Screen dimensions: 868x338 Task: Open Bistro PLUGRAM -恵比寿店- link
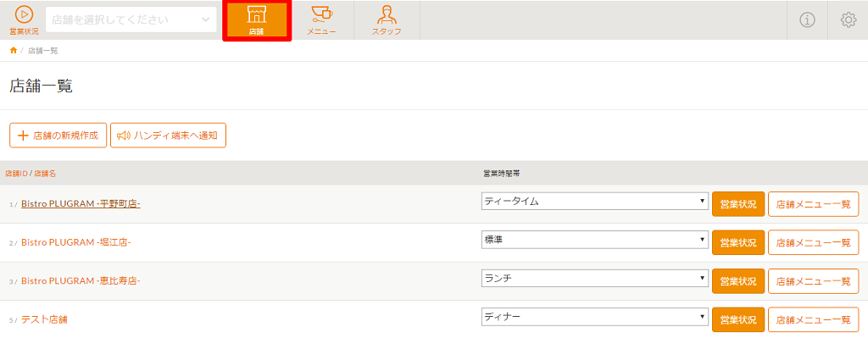click(x=81, y=281)
